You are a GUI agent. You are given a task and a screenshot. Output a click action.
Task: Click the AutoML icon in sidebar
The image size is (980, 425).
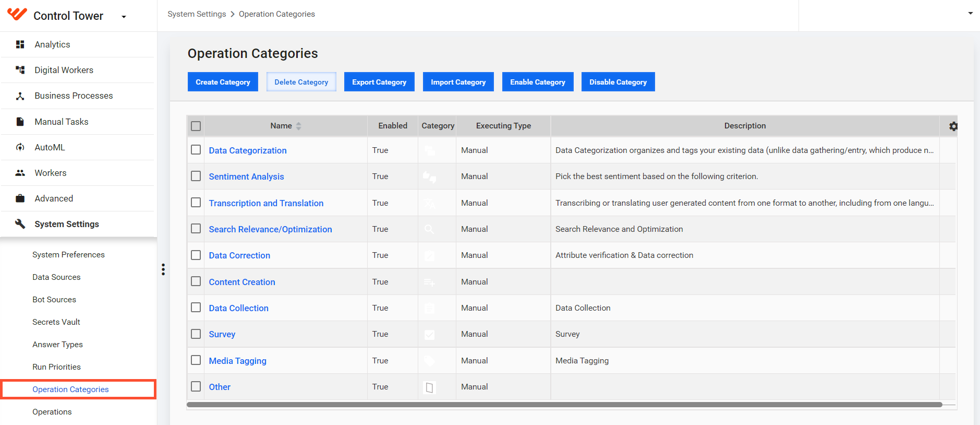point(20,147)
